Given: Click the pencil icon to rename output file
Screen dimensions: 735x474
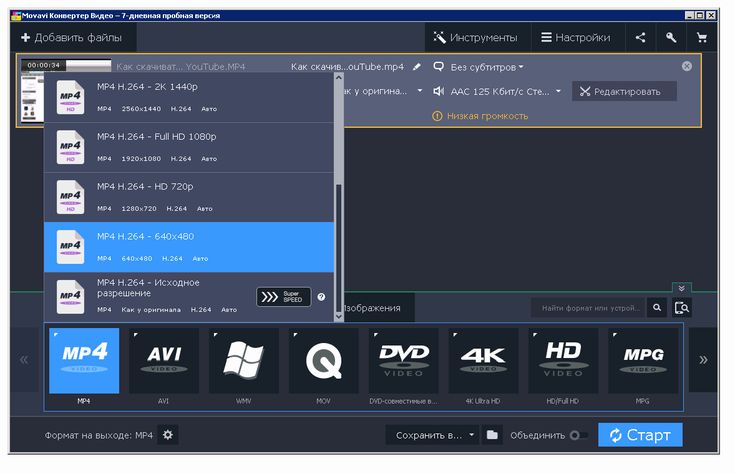Looking at the screenshot, I should point(417,67).
